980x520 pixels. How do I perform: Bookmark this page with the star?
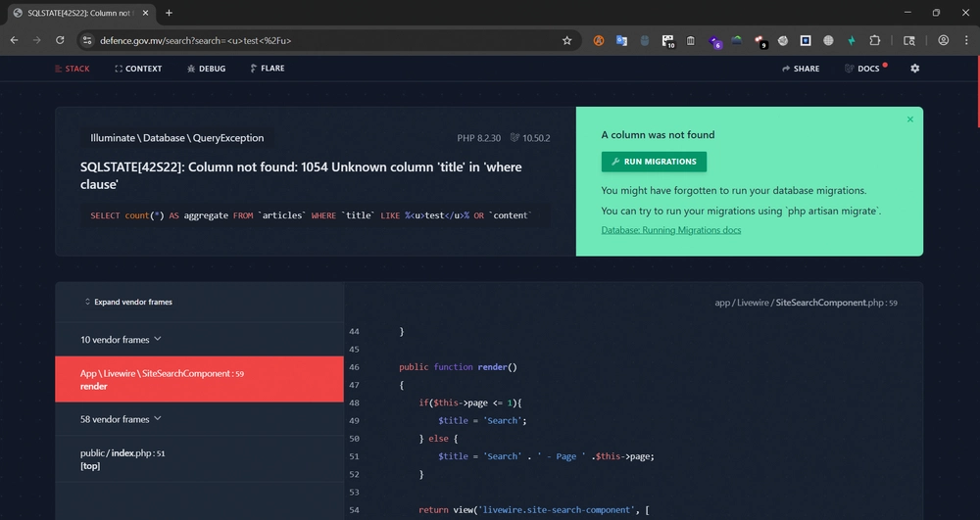pyautogui.click(x=566, y=40)
